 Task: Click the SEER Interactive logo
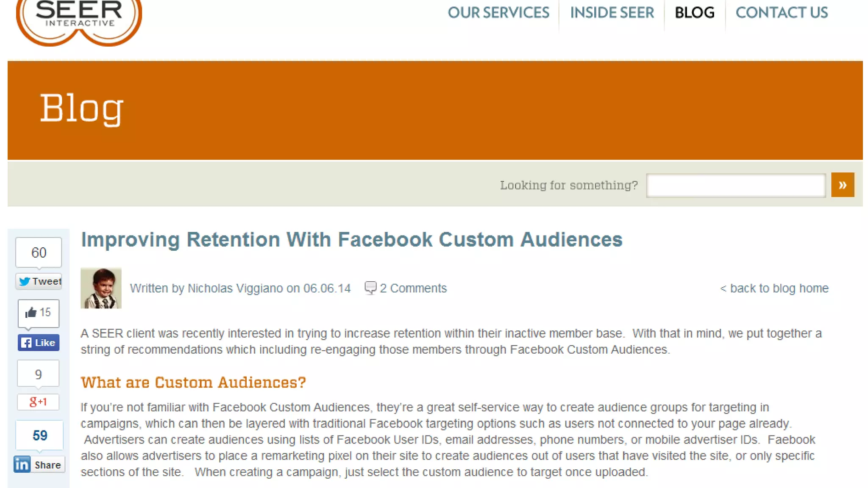tap(79, 19)
